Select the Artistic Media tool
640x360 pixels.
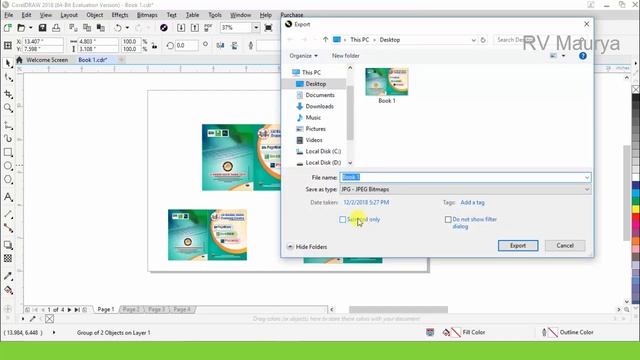click(x=8, y=139)
